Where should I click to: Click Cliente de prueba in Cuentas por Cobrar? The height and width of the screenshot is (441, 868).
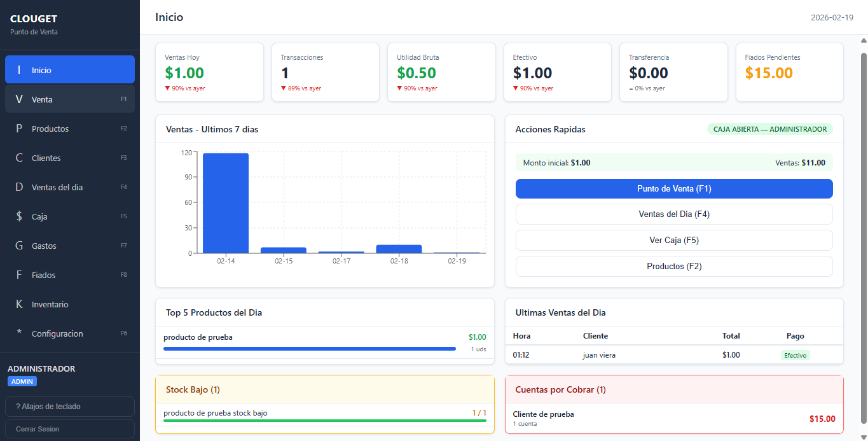[544, 414]
